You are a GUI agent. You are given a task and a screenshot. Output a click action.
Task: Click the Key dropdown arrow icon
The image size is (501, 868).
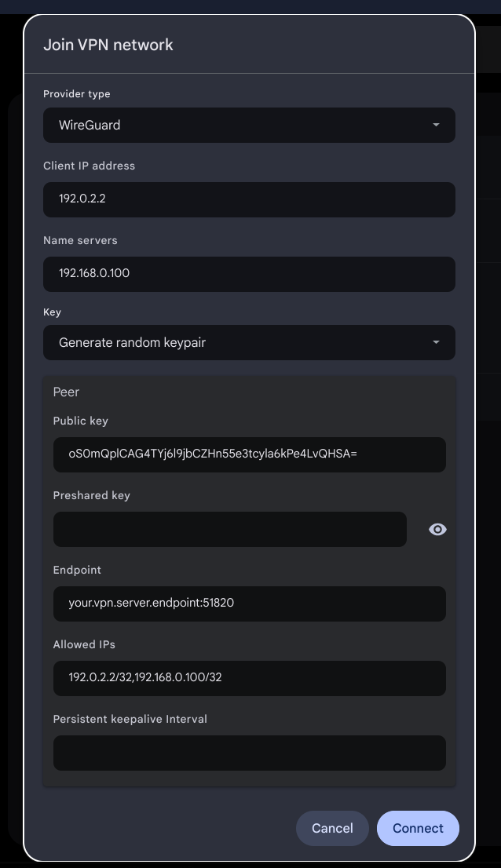436,342
